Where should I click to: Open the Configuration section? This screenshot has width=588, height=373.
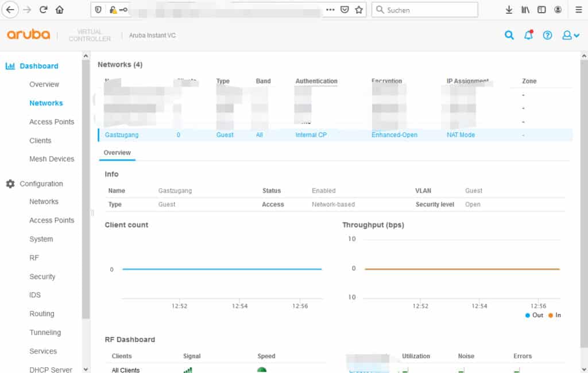(41, 184)
